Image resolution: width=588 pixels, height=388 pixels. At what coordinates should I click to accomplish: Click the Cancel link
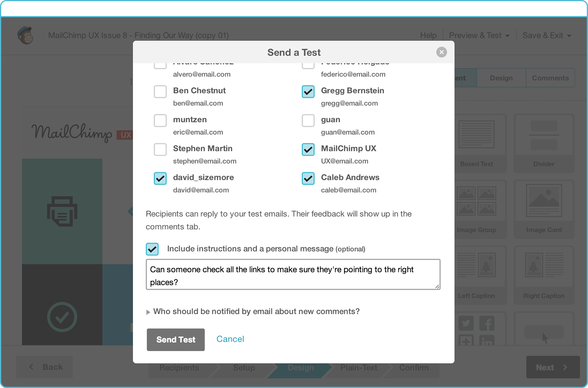(230, 339)
